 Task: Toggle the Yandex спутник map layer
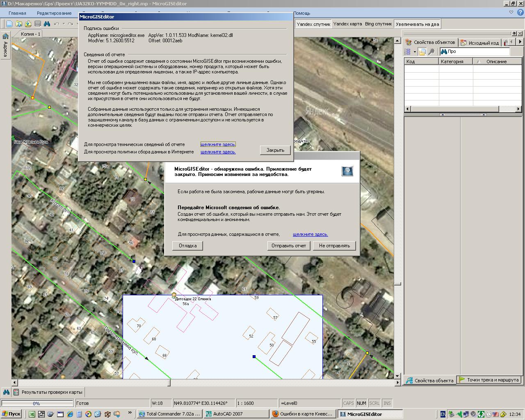pyautogui.click(x=313, y=24)
